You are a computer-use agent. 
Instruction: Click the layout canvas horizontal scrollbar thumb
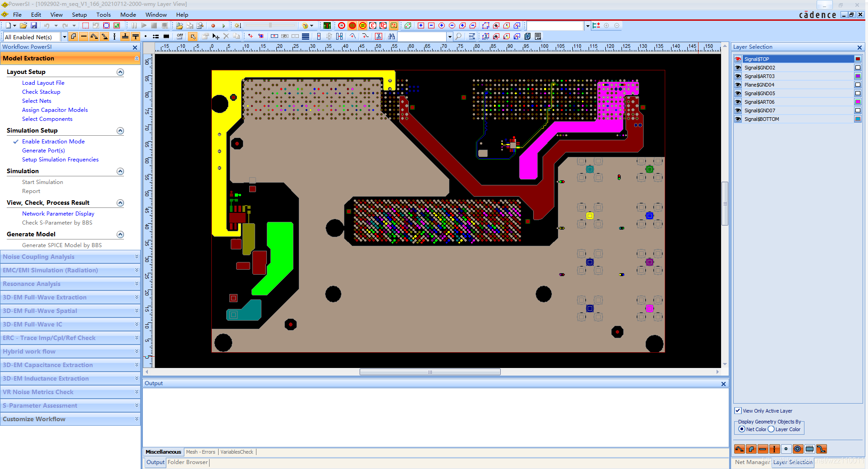click(x=430, y=372)
